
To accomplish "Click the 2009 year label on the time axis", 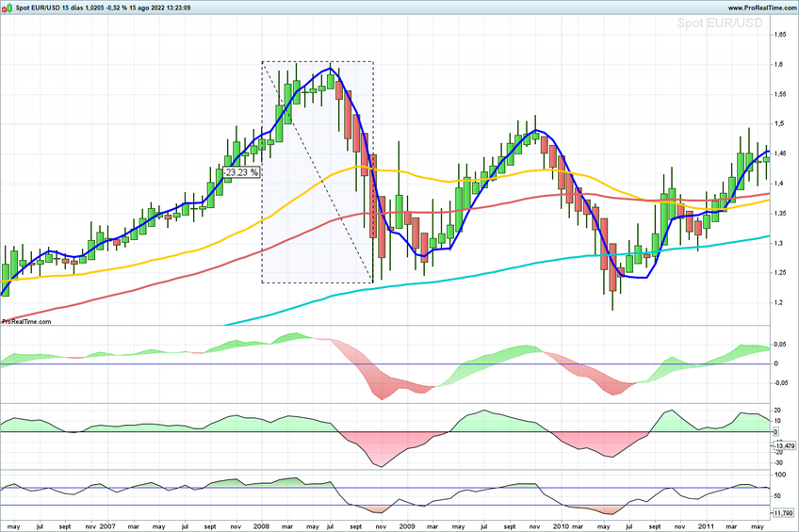I will click(x=407, y=526).
